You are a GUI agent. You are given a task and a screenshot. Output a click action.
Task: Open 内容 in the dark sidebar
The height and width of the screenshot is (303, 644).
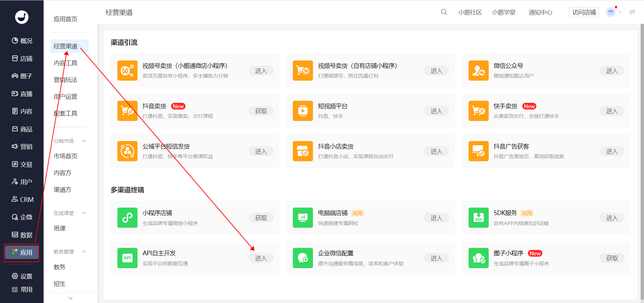click(x=22, y=111)
